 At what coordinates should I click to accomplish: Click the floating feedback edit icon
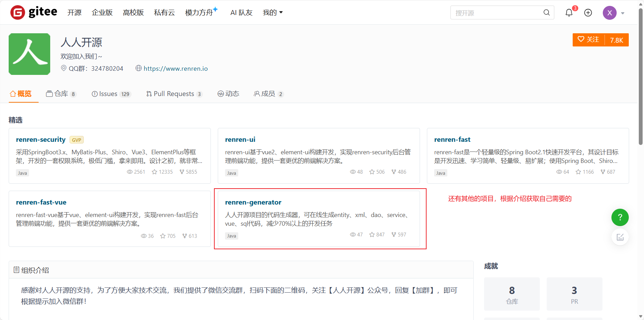coord(620,237)
